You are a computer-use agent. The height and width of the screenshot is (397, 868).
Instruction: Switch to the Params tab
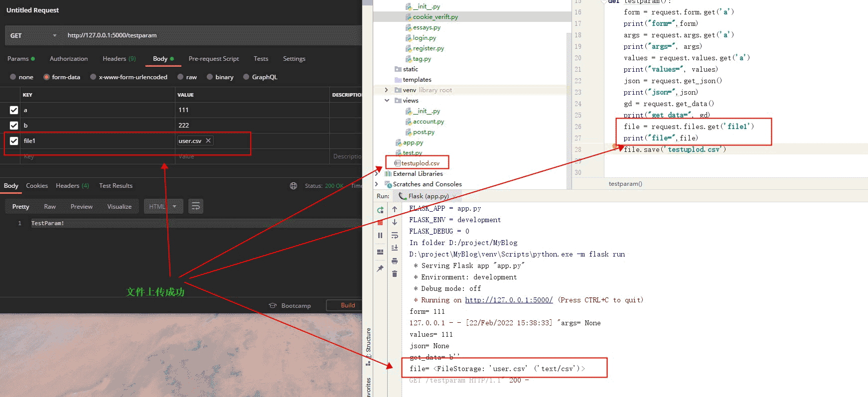21,59
